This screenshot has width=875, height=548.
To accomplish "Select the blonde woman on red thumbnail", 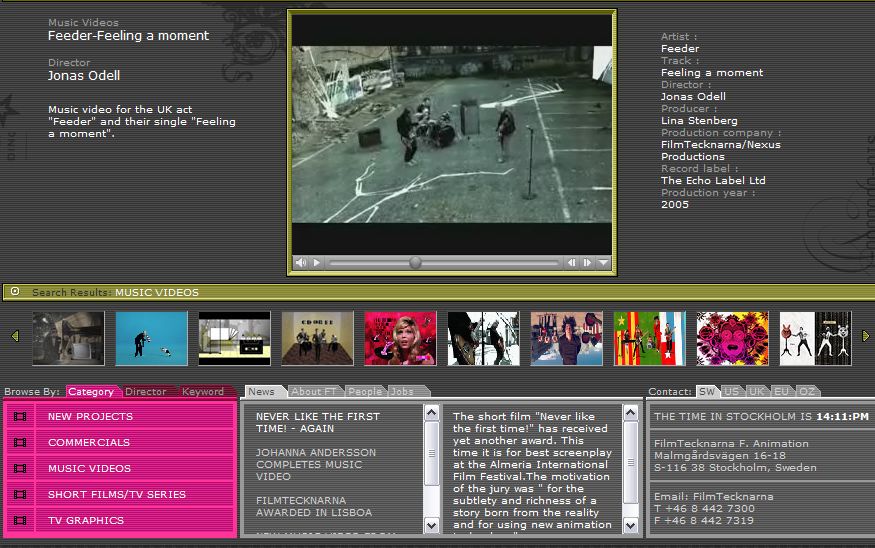I will 401,338.
